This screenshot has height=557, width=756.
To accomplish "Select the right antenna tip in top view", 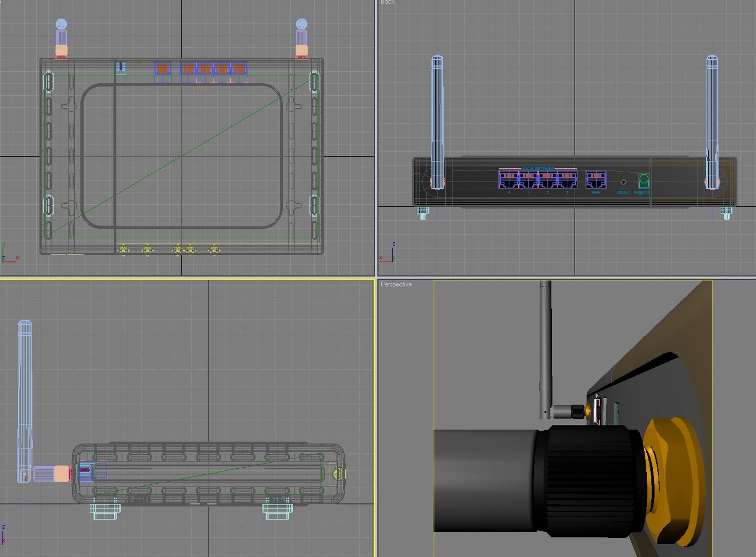I will pyautogui.click(x=301, y=24).
